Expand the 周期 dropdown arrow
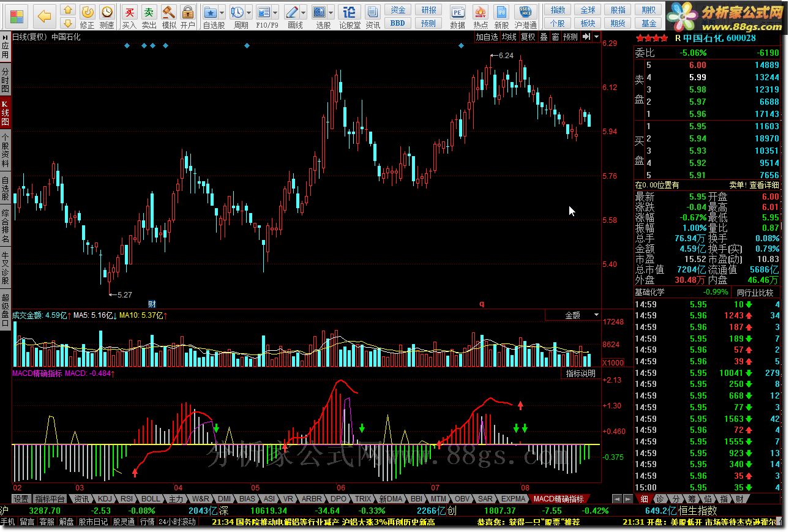Viewport: 789px width, 532px height. (x=249, y=13)
